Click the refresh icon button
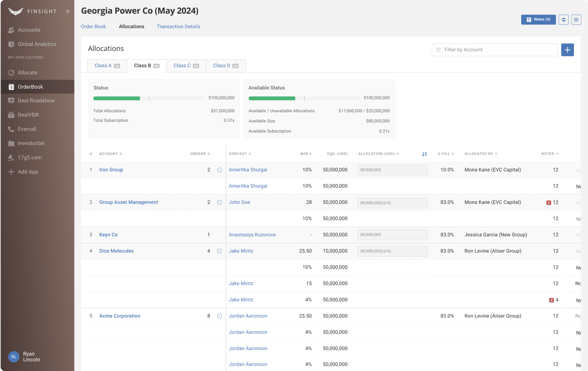The width and height of the screenshot is (588, 371). (563, 19)
